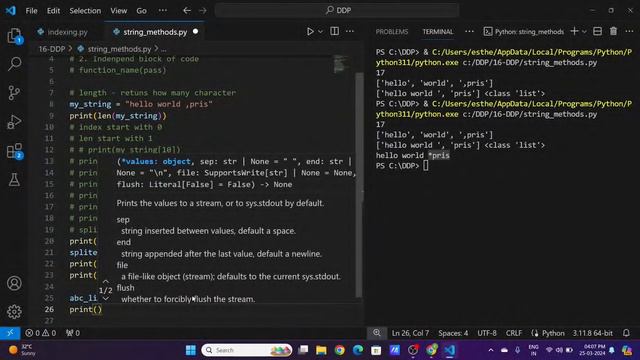Run the Python file with play button
640x360 pixels.
point(310,31)
